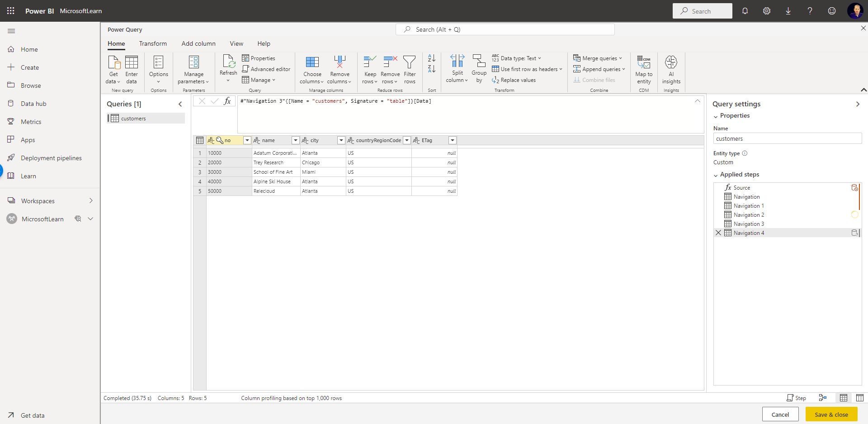This screenshot has width=868, height=424.
Task: Switch to diagram view in the status bar
Action: (823, 398)
